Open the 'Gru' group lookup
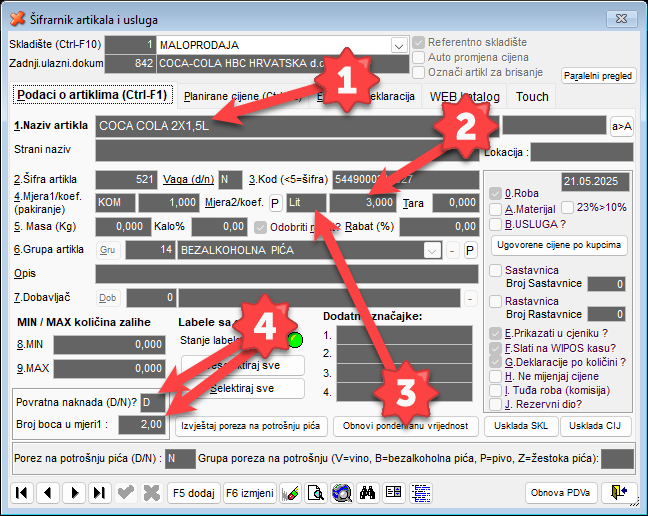Viewport: 648px width, 516px height. click(108, 250)
